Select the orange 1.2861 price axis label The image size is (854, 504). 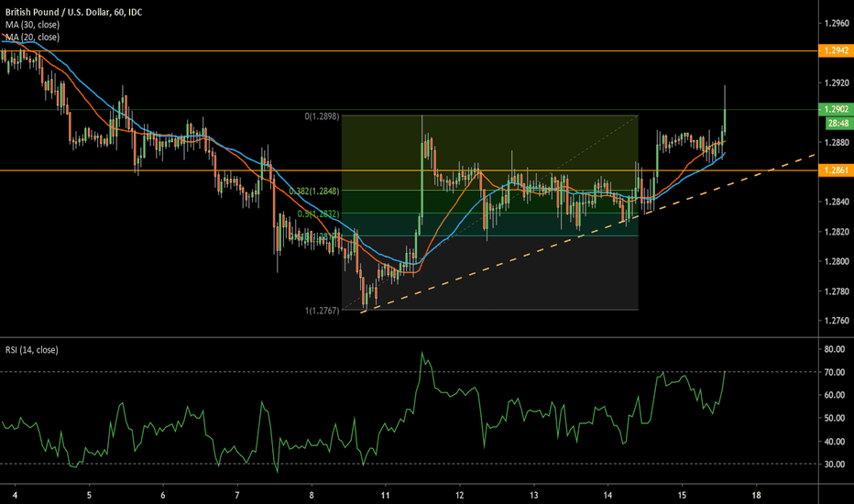[834, 171]
